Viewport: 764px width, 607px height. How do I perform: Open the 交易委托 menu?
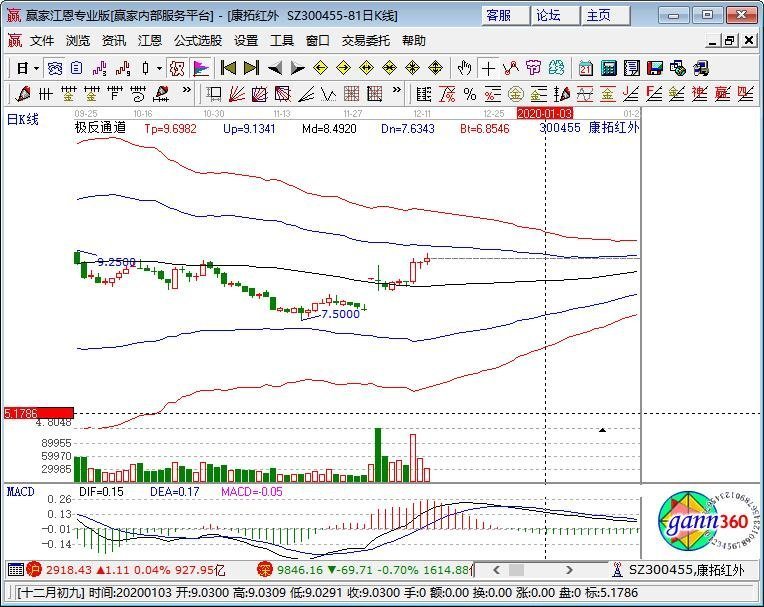pyautogui.click(x=365, y=41)
